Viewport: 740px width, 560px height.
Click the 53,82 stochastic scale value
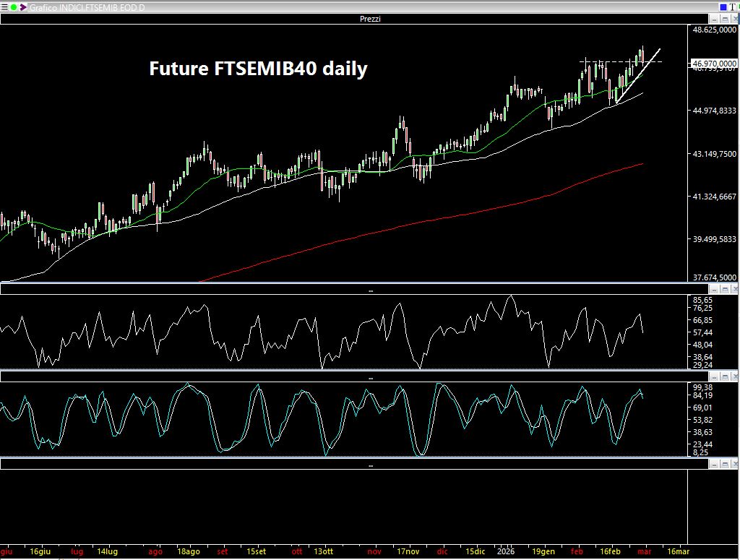702,420
